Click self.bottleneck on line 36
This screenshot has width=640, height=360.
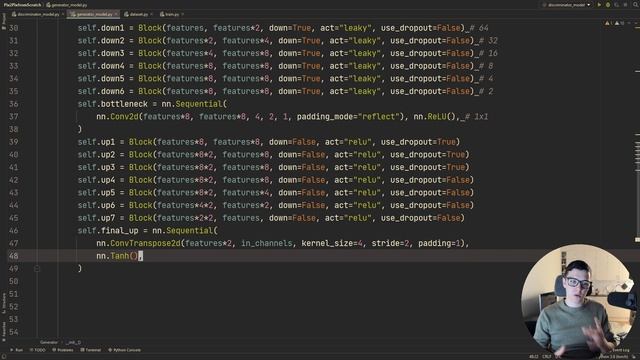[x=113, y=104]
